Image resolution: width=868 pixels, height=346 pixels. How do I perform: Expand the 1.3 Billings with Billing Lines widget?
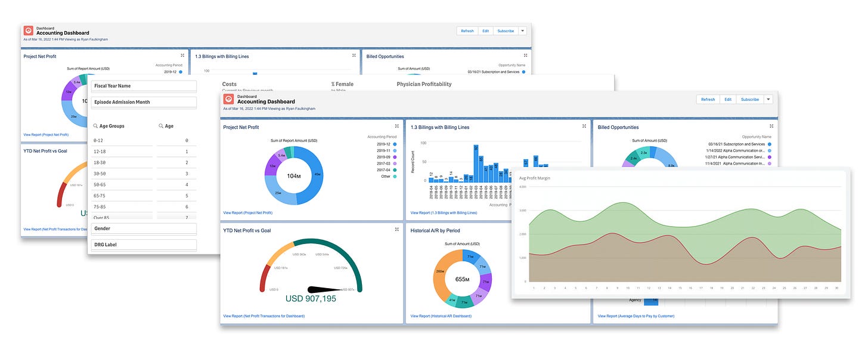(x=583, y=126)
